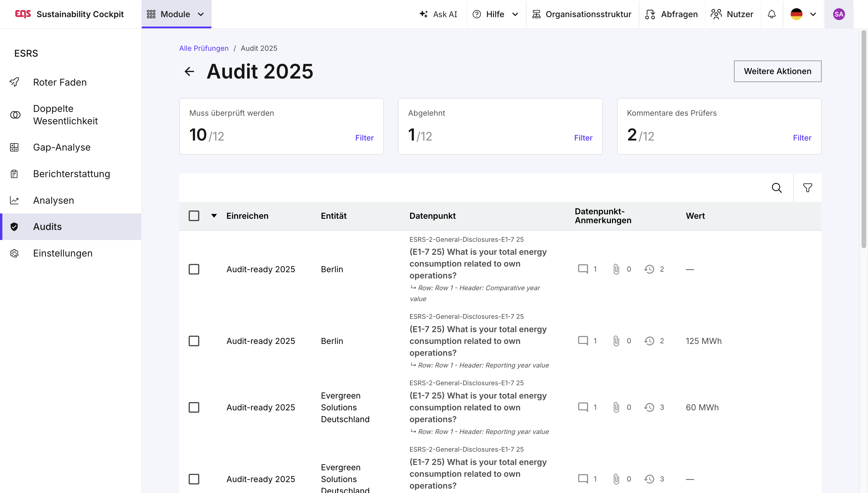
Task: Click Einstellungen gear icon
Action: (x=14, y=253)
